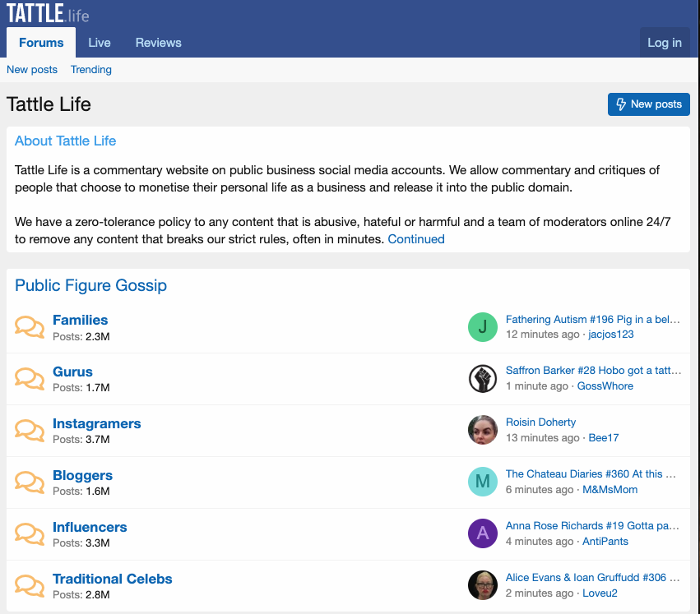Open Anna Rose Richards #19 thread

tap(592, 526)
